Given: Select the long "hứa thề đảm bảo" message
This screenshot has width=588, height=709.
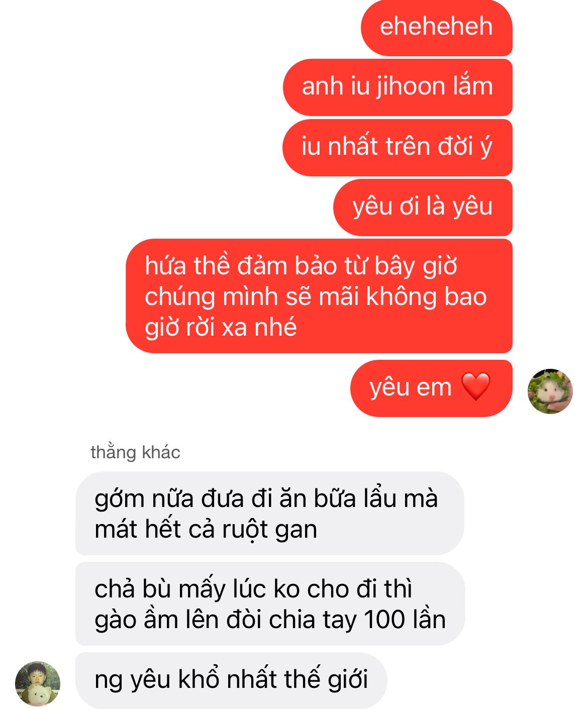Looking at the screenshot, I should (x=319, y=296).
